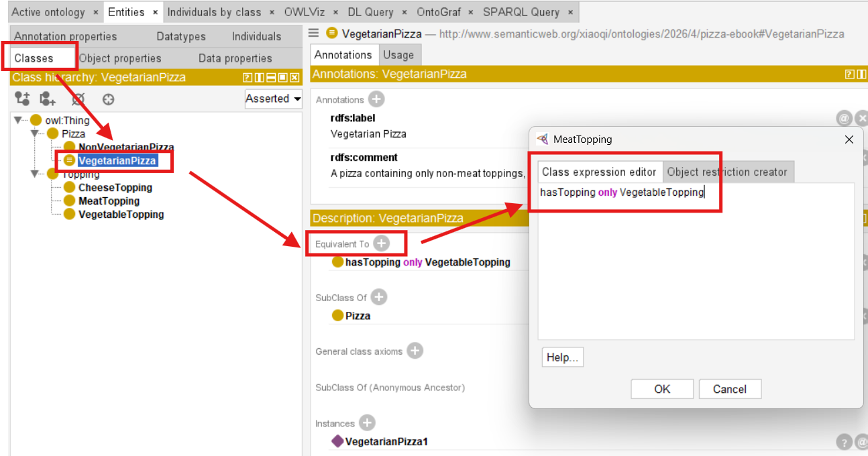
Task: Open the SPARQL Query tab
Action: (521, 12)
